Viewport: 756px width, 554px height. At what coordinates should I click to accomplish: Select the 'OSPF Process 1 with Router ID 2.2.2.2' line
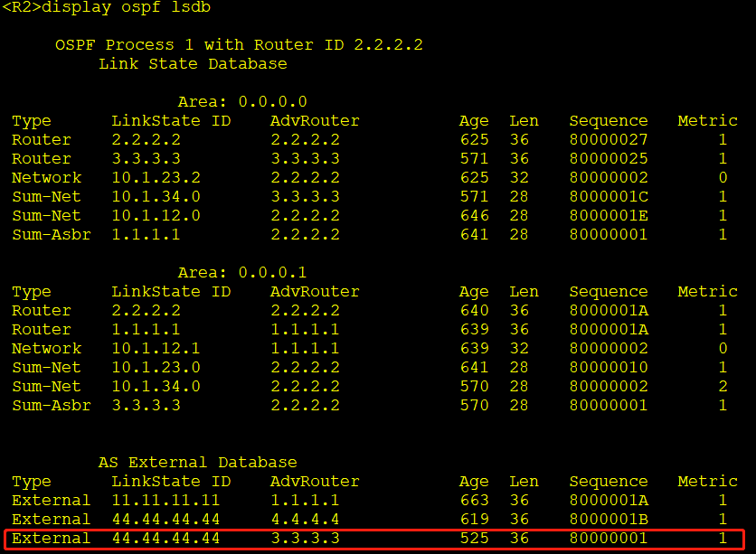[x=239, y=45]
